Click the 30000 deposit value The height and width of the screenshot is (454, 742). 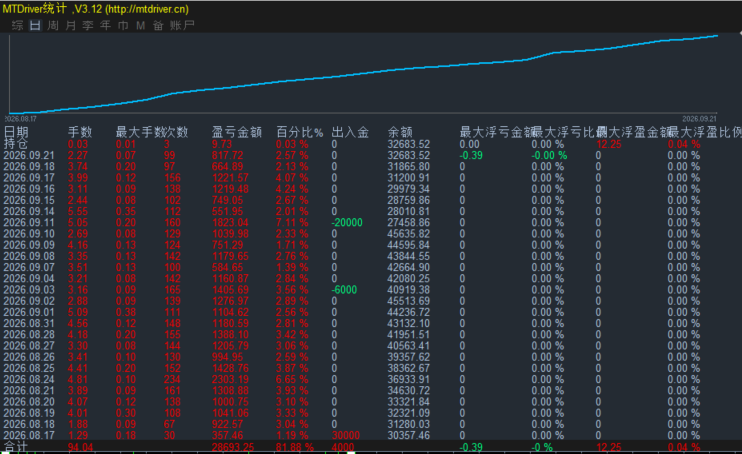(346, 435)
